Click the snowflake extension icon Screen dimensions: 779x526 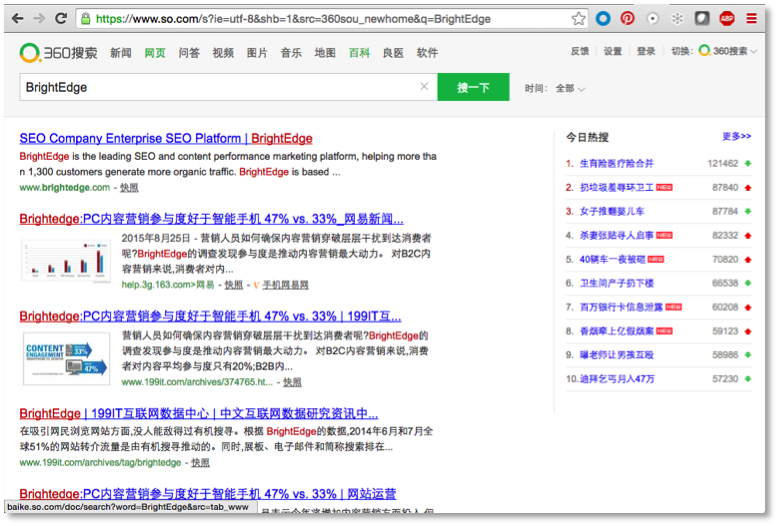[x=677, y=19]
